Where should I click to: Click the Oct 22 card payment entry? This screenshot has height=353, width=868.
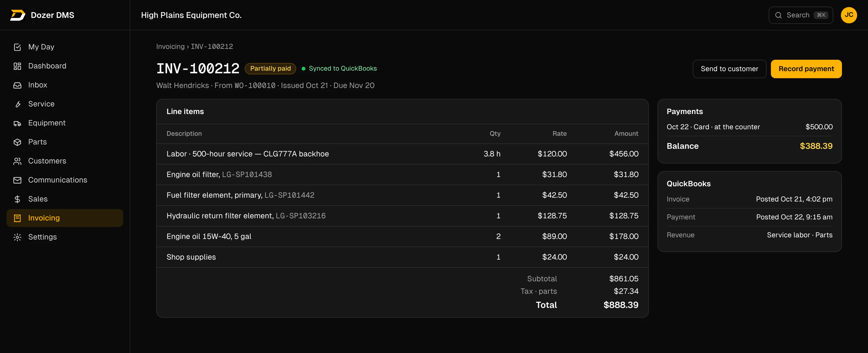click(749, 127)
